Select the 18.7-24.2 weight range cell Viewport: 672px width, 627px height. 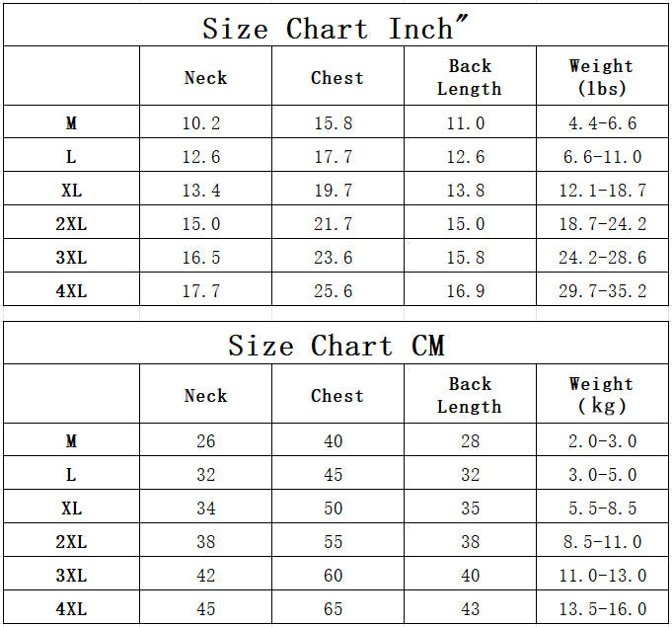click(x=602, y=224)
